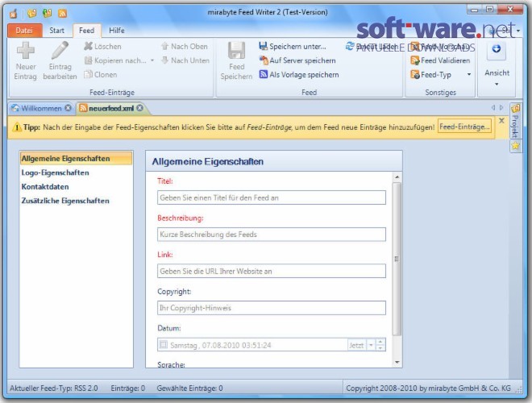Click Gewählte Einträge: 0 status text
This screenshot has width=532, height=403.
coord(189,388)
